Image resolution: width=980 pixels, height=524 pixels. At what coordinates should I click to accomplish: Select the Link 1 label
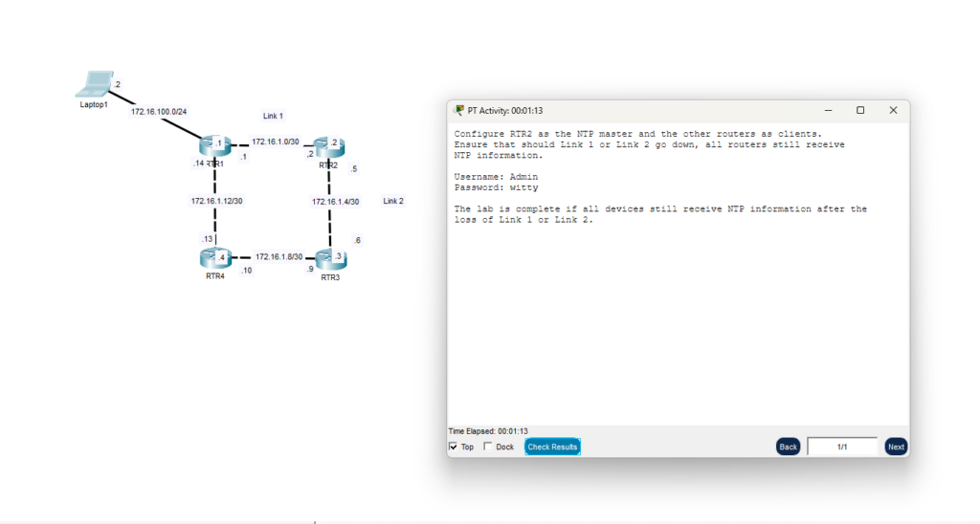click(x=273, y=116)
